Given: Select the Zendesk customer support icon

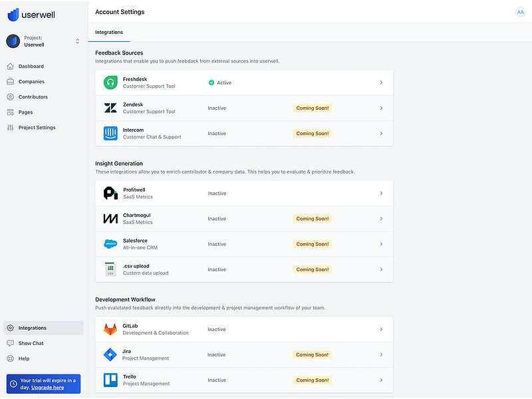Looking at the screenshot, I should 108,108.
